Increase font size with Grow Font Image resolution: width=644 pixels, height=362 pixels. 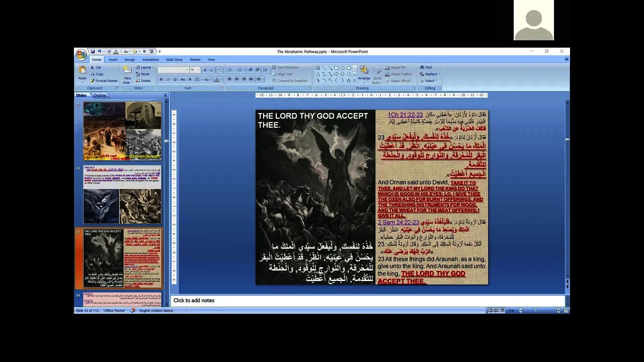click(205, 70)
